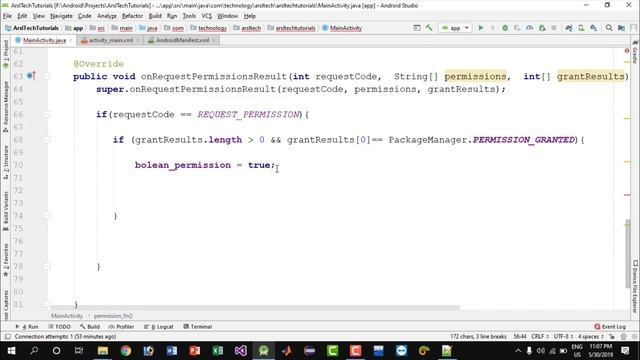
Task: Click the REQUEST_PERMISSION constant in code
Action: [248, 114]
